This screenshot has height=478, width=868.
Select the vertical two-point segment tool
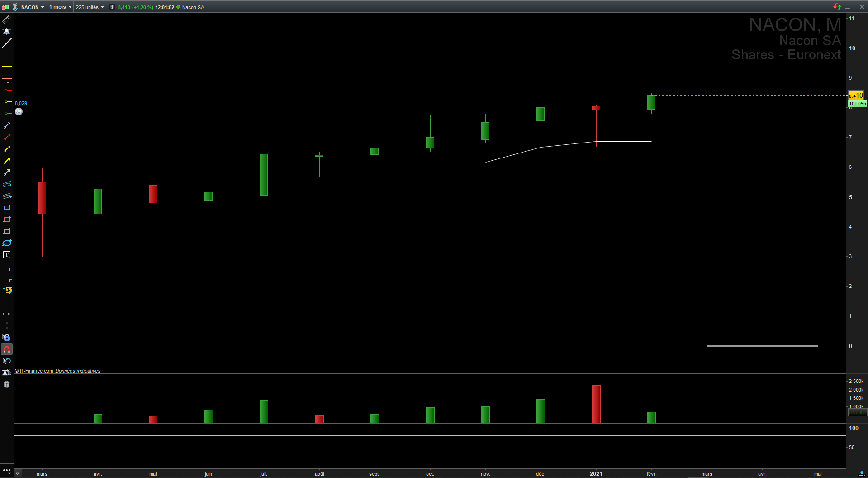pyautogui.click(x=7, y=325)
